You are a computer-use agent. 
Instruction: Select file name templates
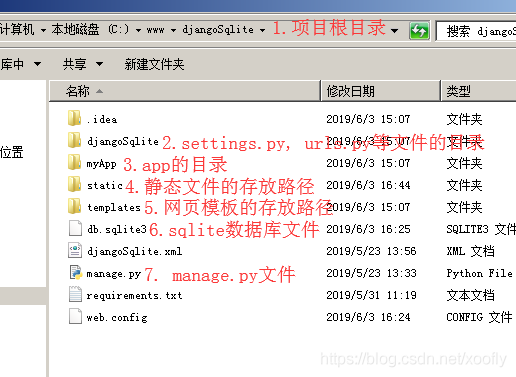pos(114,207)
